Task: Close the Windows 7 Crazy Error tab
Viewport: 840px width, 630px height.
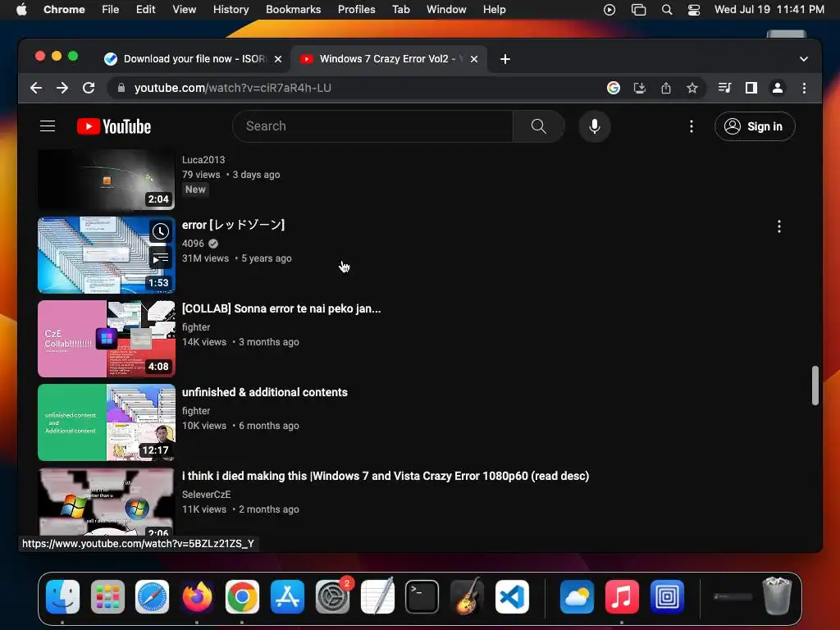Action: [474, 59]
